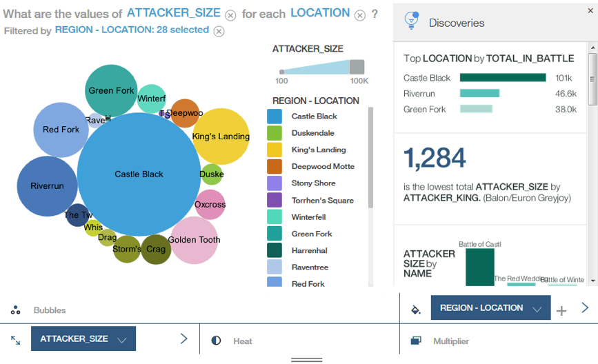Click Discoveries scroll up arrow
Image resolution: width=598 pixels, height=364 pixels.
click(x=592, y=48)
